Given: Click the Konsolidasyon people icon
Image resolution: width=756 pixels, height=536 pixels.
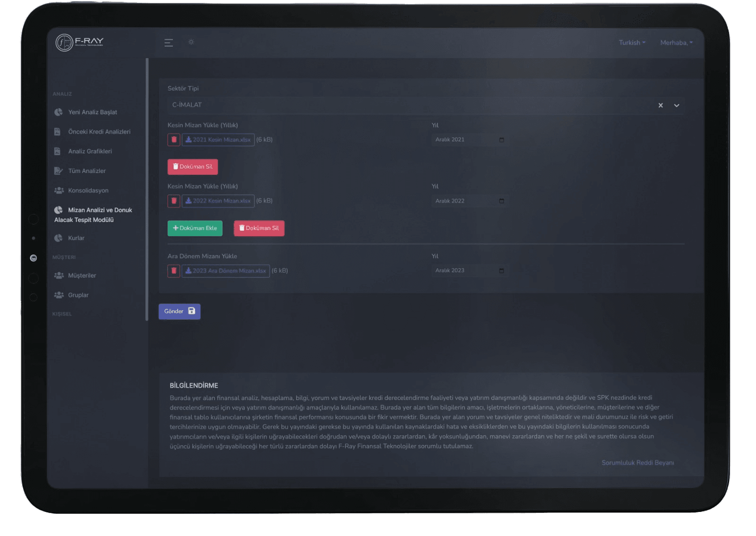Looking at the screenshot, I should pyautogui.click(x=59, y=190).
